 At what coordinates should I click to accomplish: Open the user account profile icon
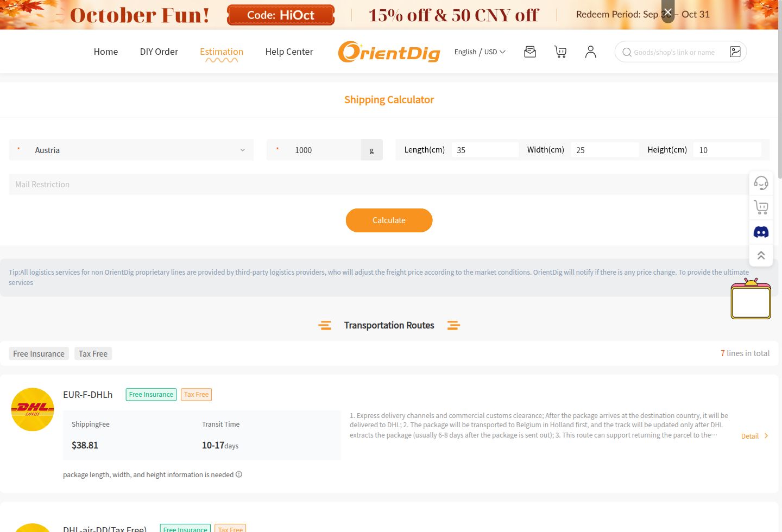[x=591, y=52]
